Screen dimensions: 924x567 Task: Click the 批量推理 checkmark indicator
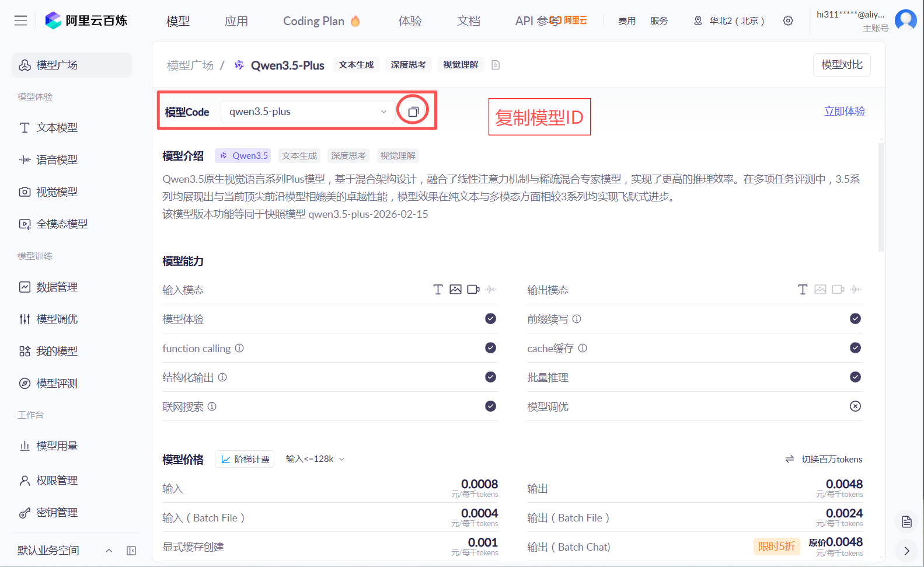click(x=855, y=377)
